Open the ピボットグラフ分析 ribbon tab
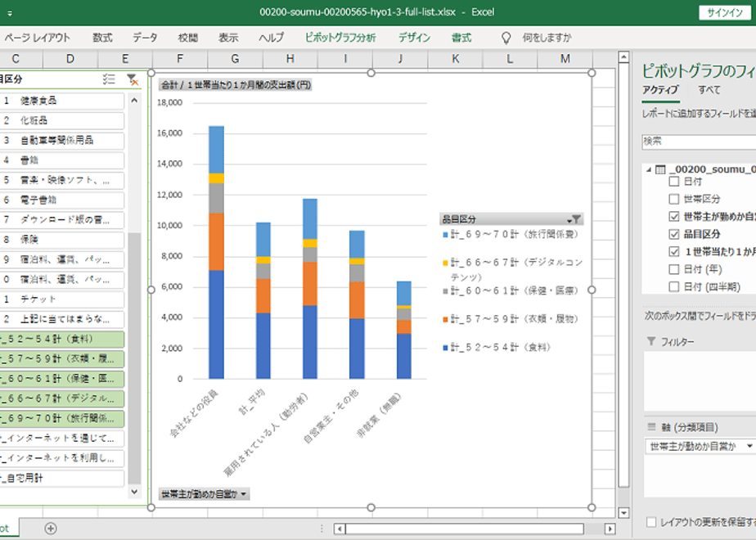Image resolution: width=756 pixels, height=540 pixels. (340, 38)
